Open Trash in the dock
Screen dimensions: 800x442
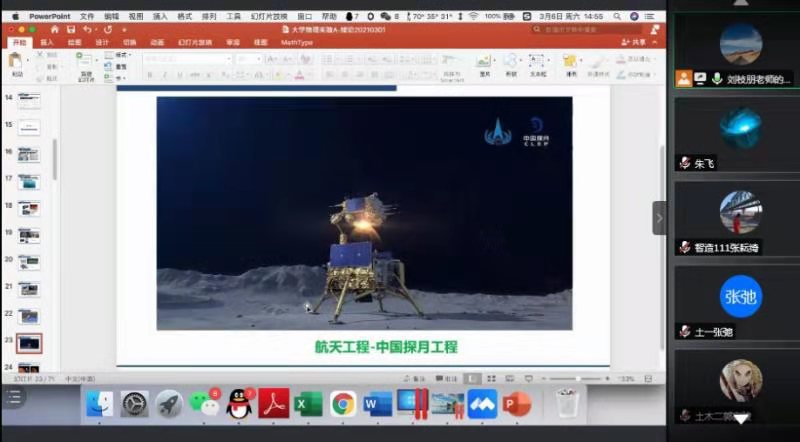568,404
